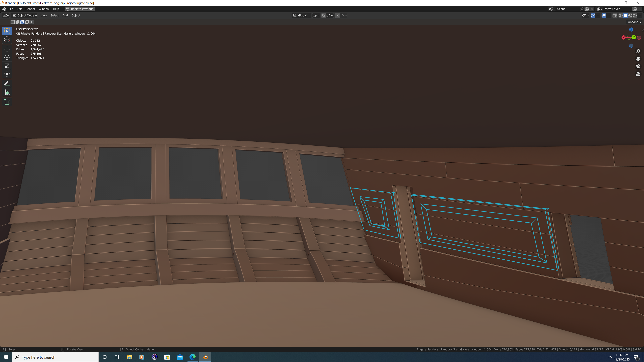The height and width of the screenshot is (362, 644).
Task: Disable viewport overlays toggle
Action: (604, 15)
